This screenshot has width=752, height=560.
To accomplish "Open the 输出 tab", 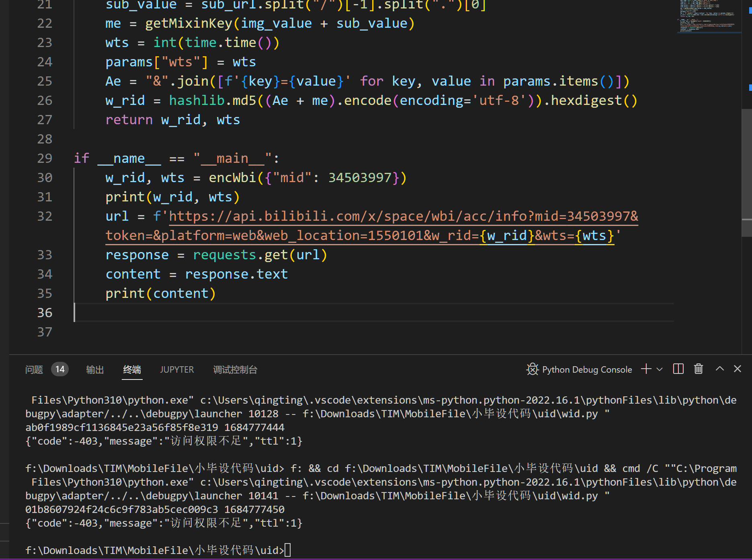I will 95,369.
